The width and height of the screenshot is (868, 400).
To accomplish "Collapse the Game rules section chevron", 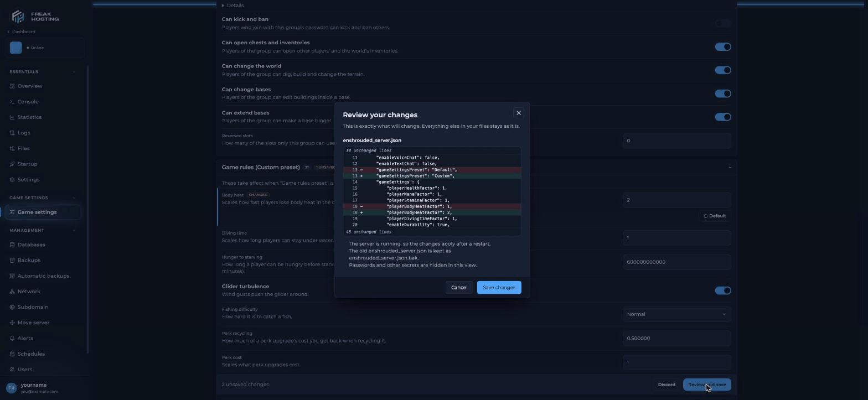I will (730, 167).
